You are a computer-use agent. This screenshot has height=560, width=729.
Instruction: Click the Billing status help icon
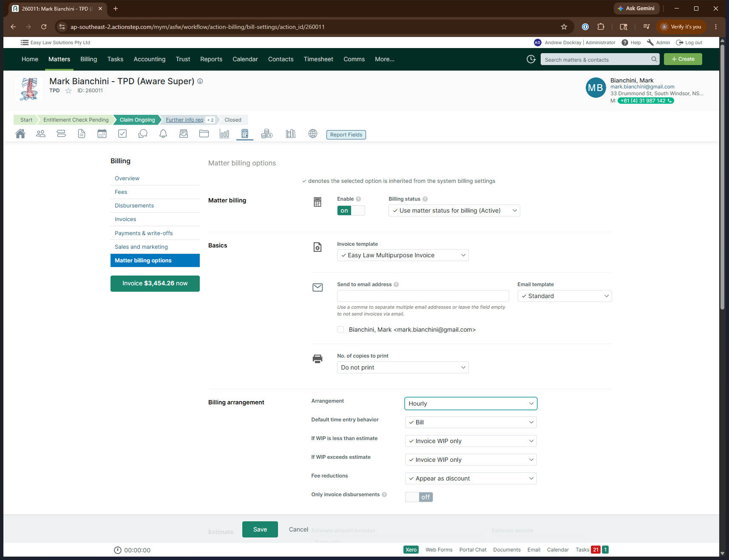click(x=425, y=199)
